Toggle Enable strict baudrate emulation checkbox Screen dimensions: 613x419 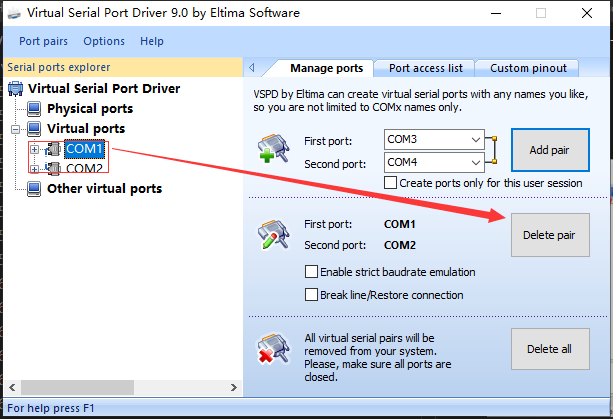(x=311, y=272)
